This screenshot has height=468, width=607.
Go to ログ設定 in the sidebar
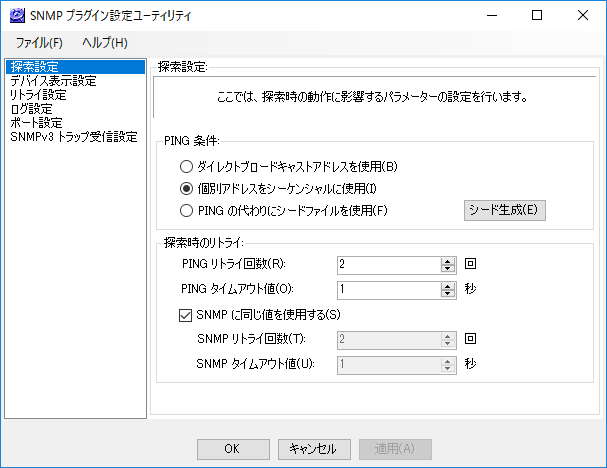[31, 109]
